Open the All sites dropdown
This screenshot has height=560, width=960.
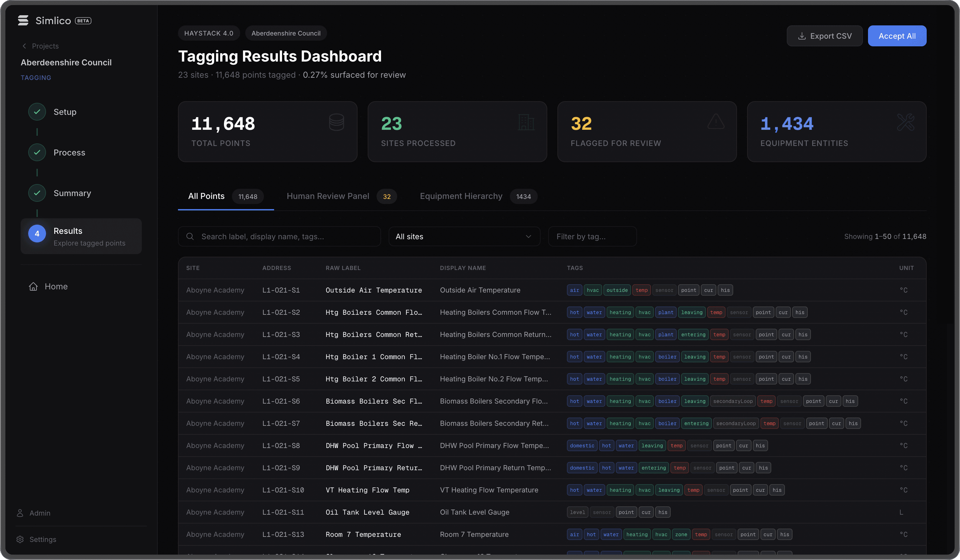pos(464,237)
